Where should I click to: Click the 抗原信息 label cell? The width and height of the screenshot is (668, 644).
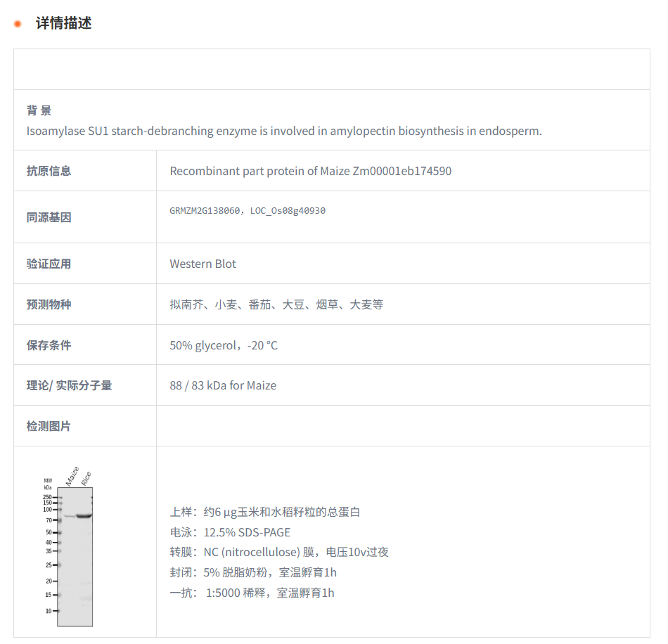tap(49, 171)
